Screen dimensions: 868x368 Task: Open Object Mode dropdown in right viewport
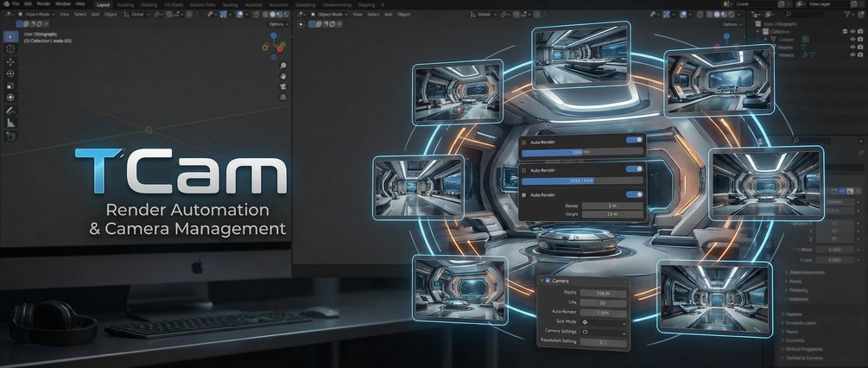(329, 15)
